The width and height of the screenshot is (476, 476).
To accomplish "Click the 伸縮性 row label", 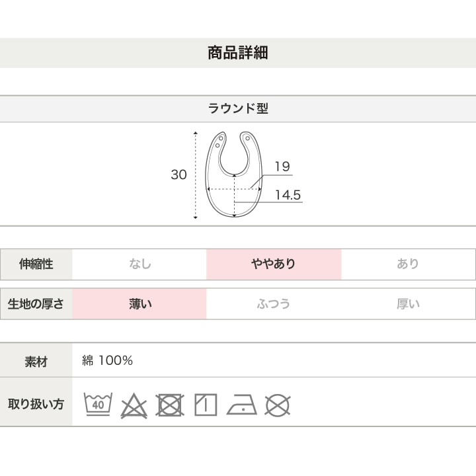I will point(36,264).
